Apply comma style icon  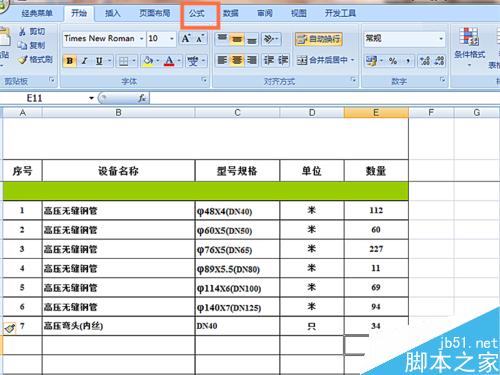[x=408, y=61]
